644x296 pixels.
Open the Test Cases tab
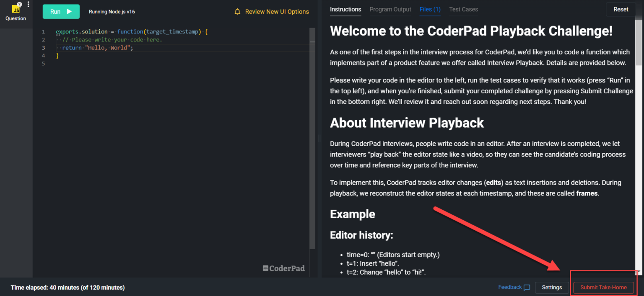click(463, 9)
